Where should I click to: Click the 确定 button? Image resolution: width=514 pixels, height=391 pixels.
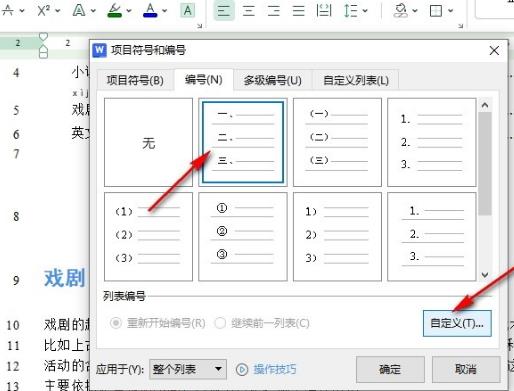click(x=390, y=369)
